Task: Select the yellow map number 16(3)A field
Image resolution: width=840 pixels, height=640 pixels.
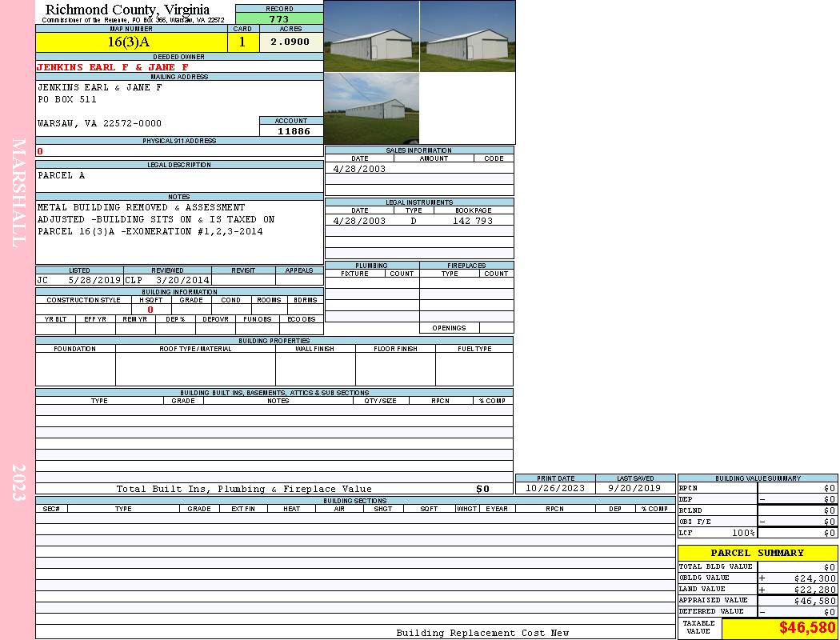Action: (132, 42)
